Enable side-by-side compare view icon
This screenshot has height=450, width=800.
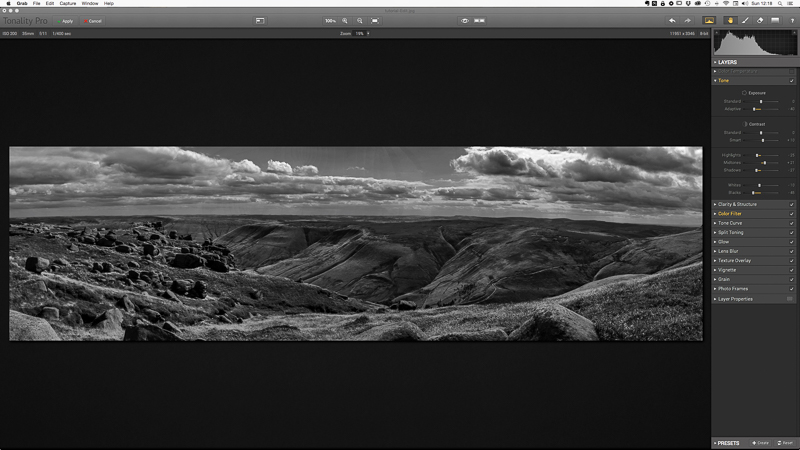coord(480,20)
